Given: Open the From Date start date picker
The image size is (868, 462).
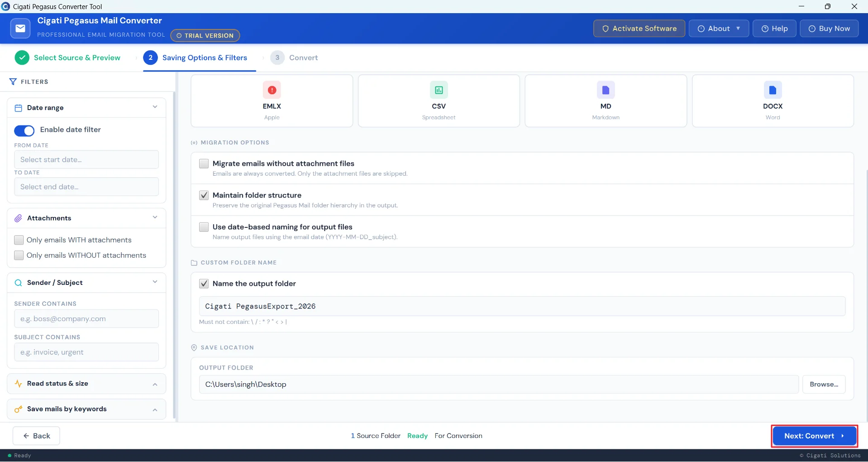Looking at the screenshot, I should [86, 159].
